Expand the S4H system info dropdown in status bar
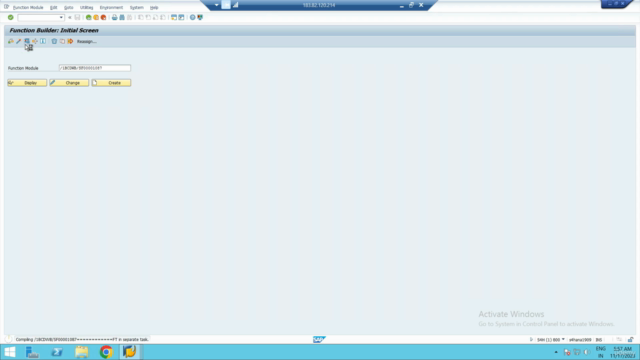 pyautogui.click(x=563, y=340)
